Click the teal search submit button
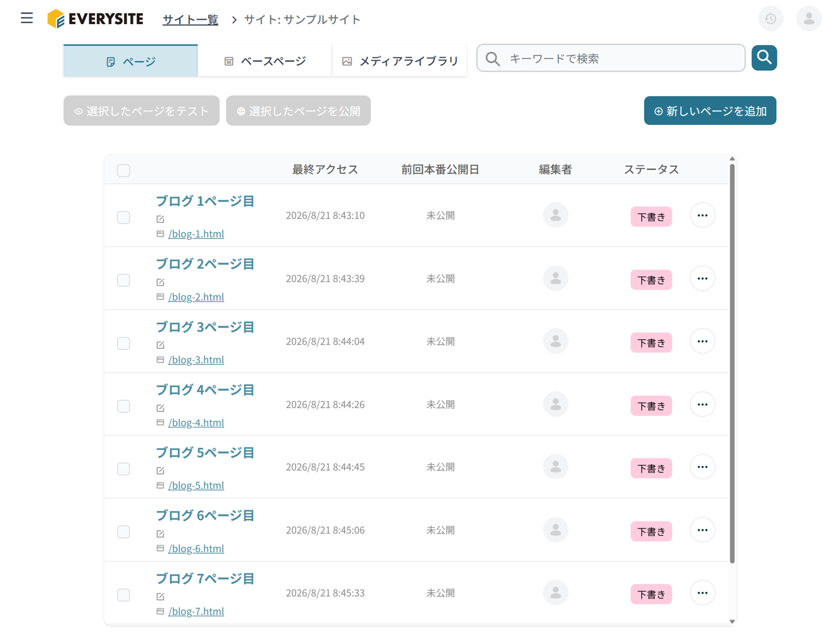Image resolution: width=840 pixels, height=633 pixels. [x=764, y=58]
